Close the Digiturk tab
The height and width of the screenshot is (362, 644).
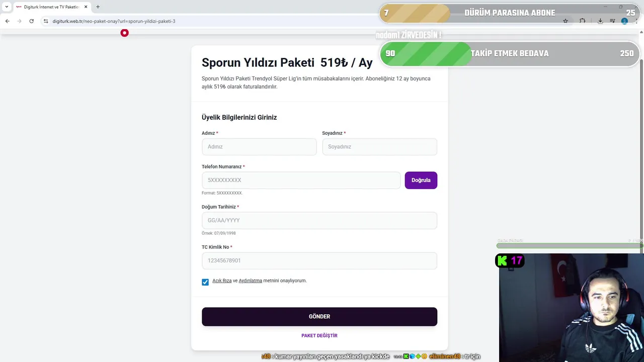point(86,7)
